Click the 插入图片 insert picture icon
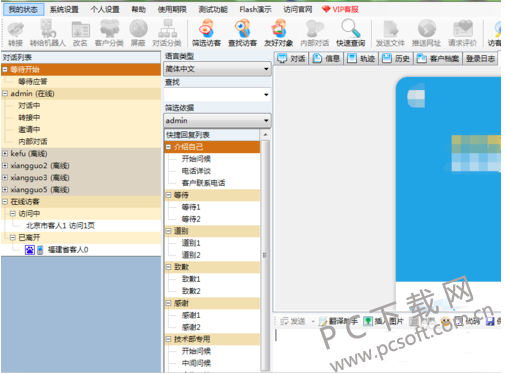This screenshot has width=506, height=374. click(x=368, y=321)
